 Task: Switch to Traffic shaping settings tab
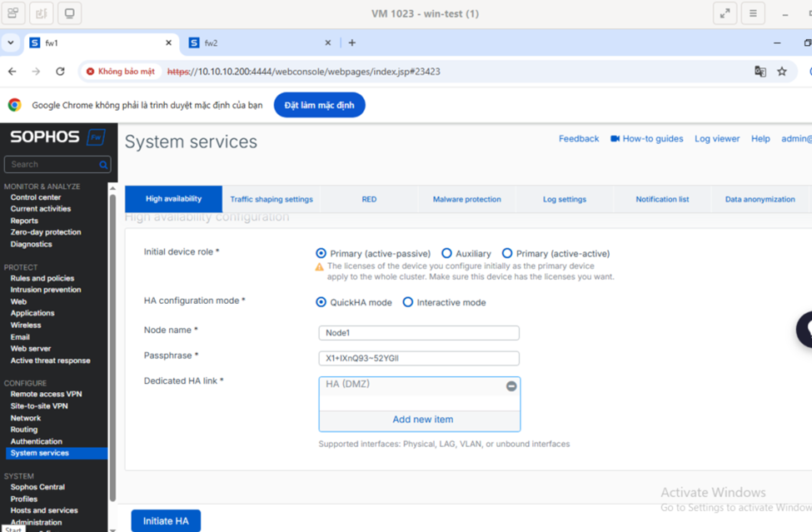pyautogui.click(x=271, y=199)
